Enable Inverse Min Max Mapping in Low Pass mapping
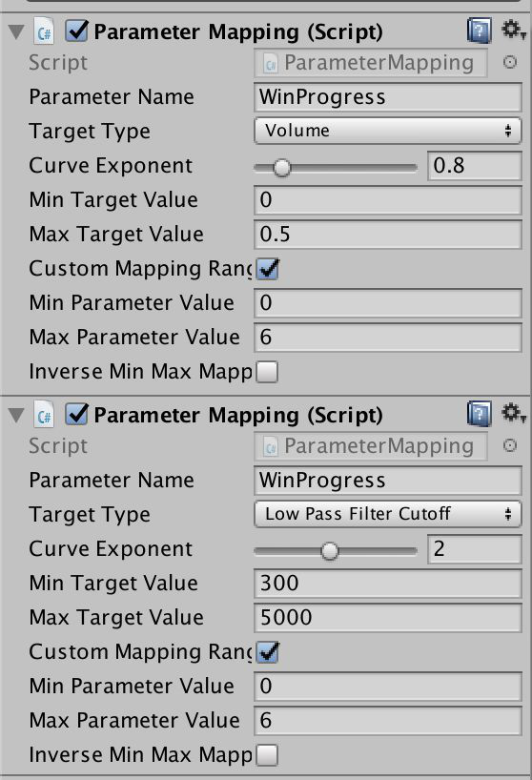532x780 pixels. (x=267, y=755)
